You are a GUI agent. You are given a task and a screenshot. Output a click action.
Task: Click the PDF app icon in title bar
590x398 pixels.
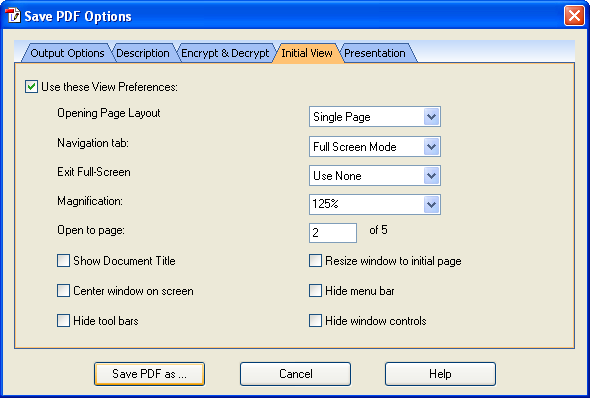point(14,15)
